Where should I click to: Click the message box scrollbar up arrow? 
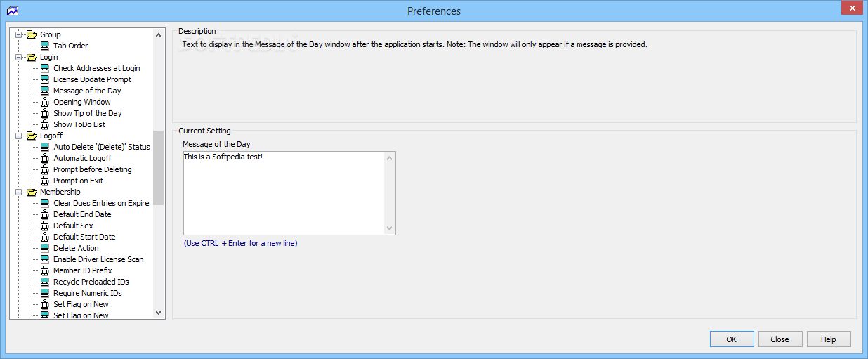(390, 158)
